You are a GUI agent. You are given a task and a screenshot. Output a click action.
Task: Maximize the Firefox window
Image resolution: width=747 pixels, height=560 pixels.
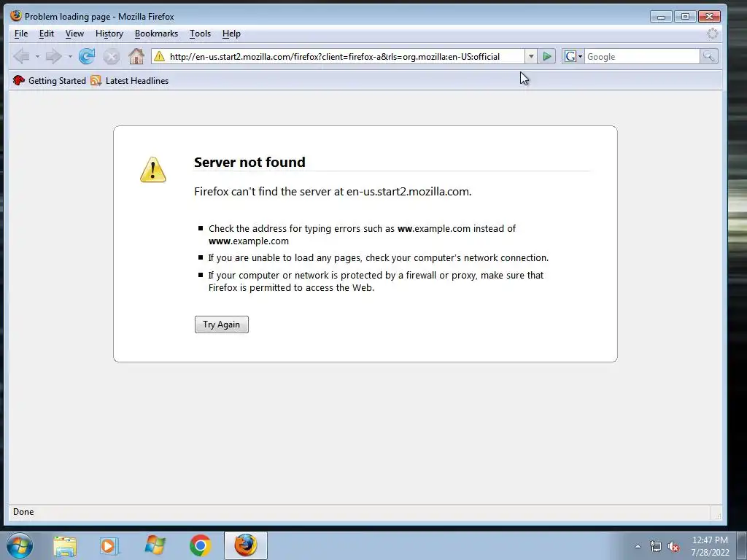685,17
